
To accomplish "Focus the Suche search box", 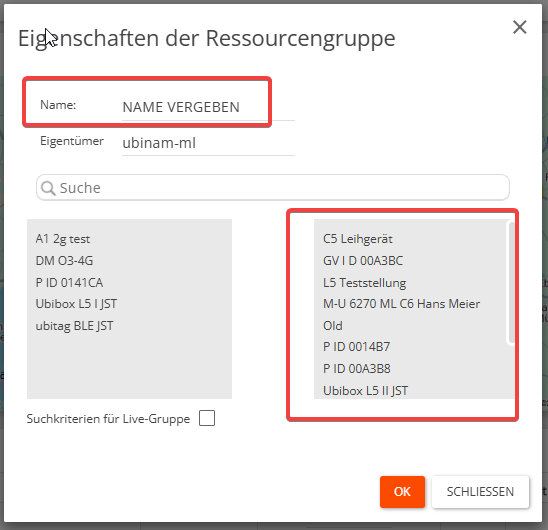I will (273, 188).
